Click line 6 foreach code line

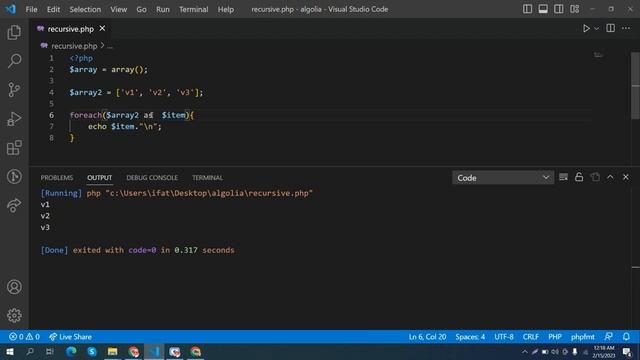[x=132, y=115]
